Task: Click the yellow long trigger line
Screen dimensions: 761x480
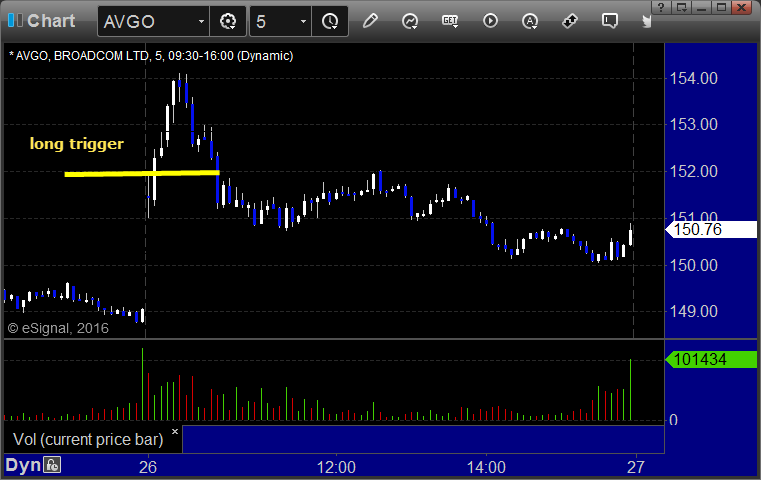Action: point(142,173)
